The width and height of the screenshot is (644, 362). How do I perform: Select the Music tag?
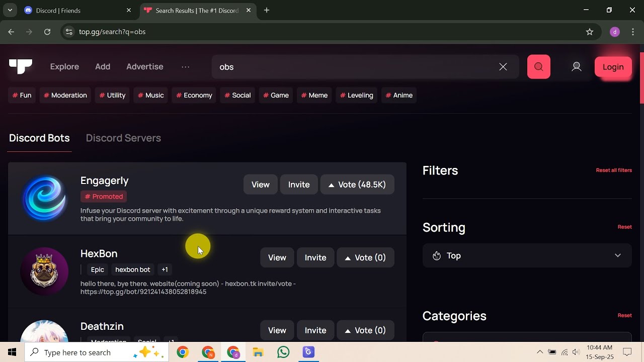pyautogui.click(x=151, y=95)
